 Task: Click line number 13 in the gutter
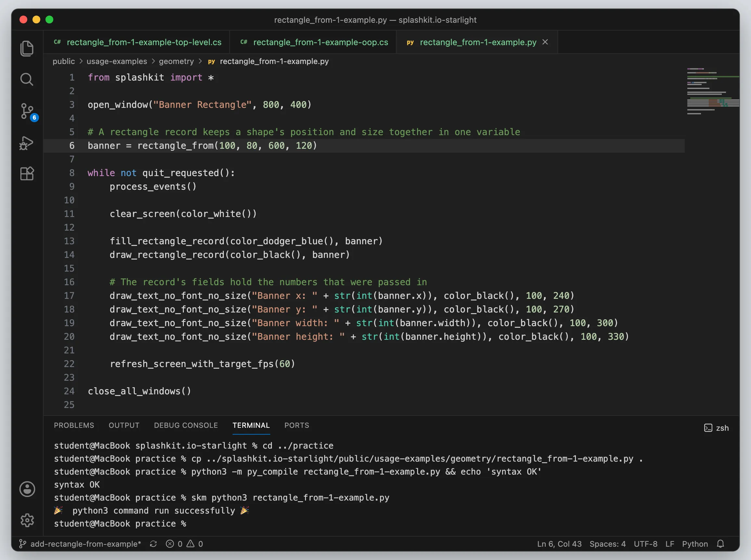(69, 241)
